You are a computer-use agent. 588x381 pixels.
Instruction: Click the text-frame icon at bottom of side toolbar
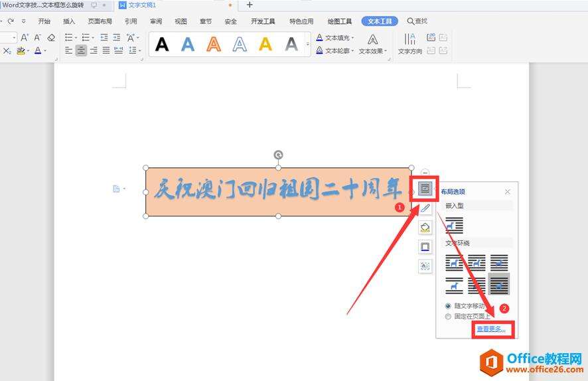point(425,266)
